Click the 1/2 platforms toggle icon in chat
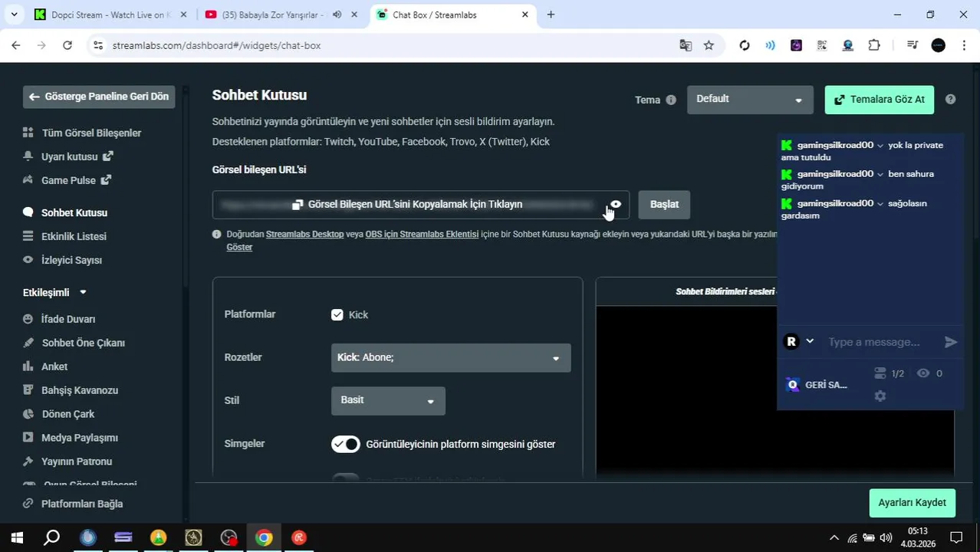This screenshot has height=552, width=980. coord(880,373)
